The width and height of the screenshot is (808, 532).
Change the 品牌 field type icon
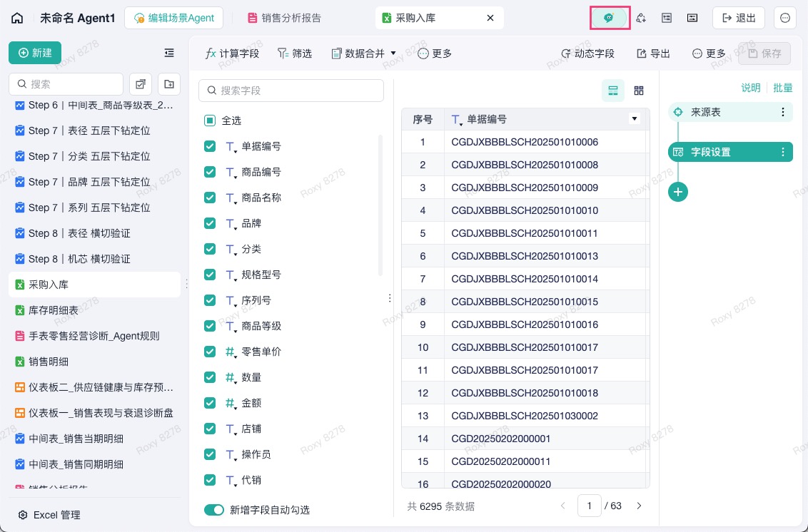[231, 224]
